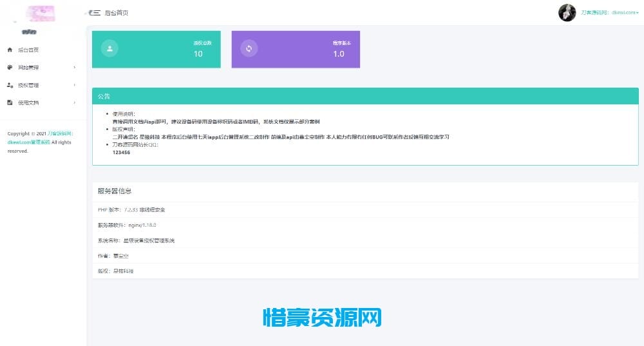Open the dkewl.com user dropdown in header
Screen dimensions: 644x346
point(609,13)
